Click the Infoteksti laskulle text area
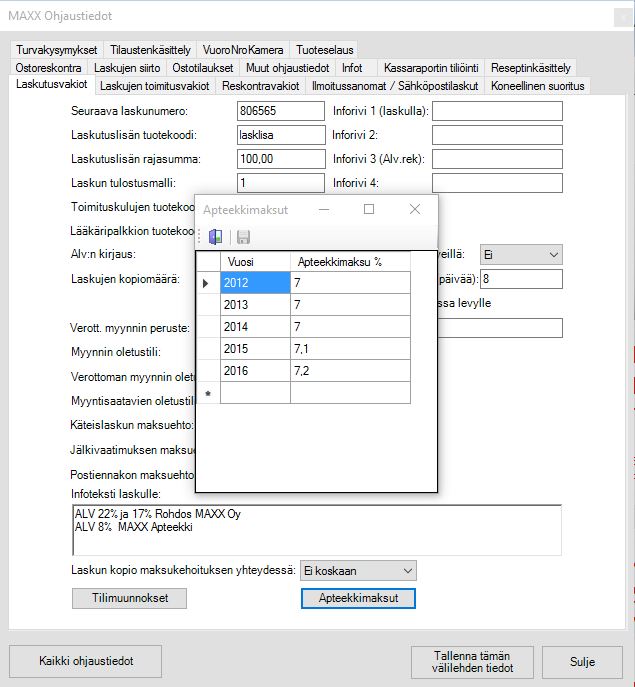Image resolution: width=635 pixels, height=687 pixels. click(x=317, y=530)
